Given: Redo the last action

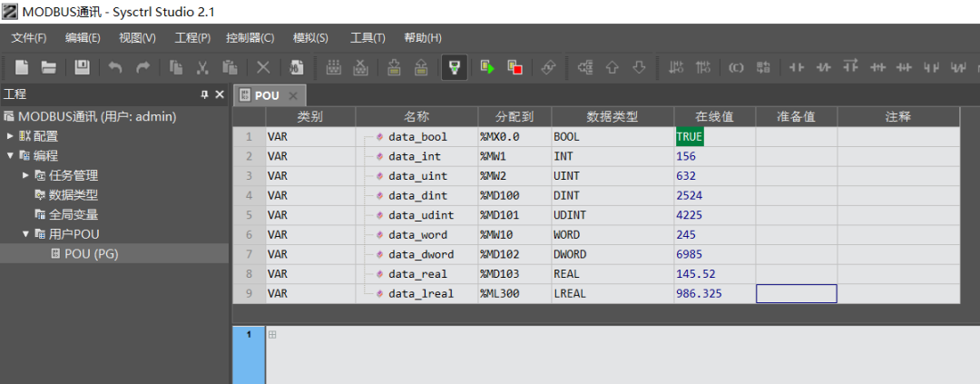Looking at the screenshot, I should (x=143, y=67).
